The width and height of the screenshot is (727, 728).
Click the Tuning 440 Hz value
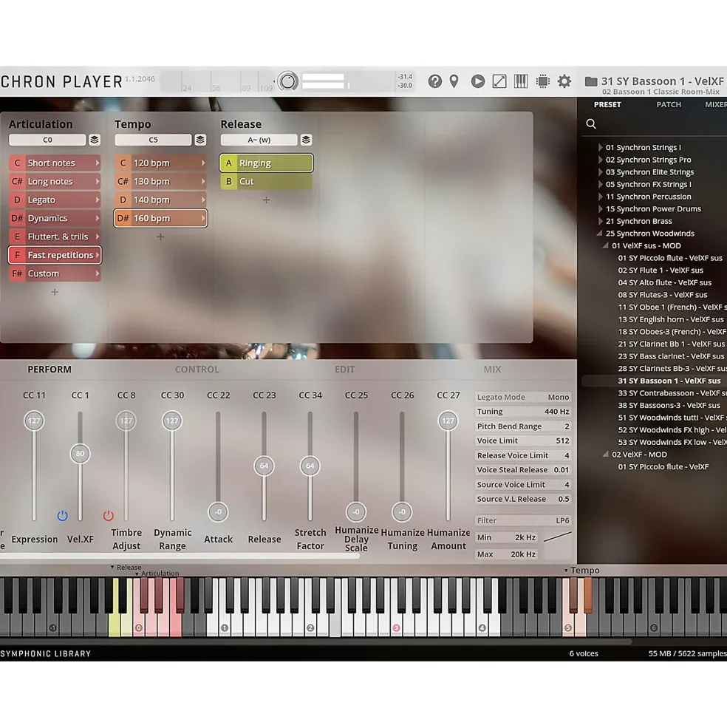[x=556, y=412]
